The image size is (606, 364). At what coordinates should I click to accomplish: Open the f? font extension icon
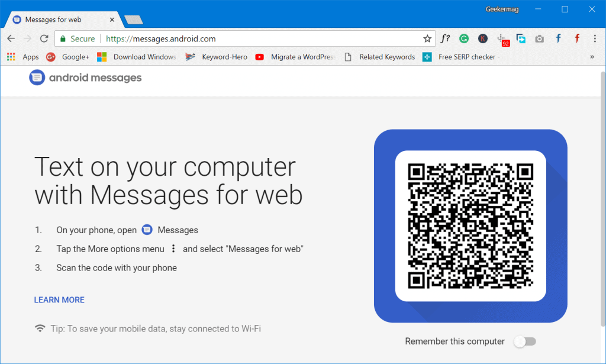tap(445, 38)
